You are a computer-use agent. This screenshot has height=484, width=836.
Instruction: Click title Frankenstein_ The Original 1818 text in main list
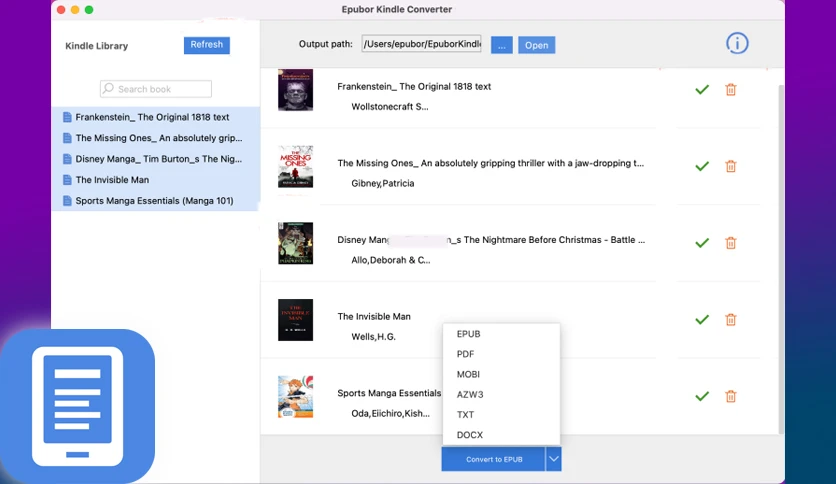[x=414, y=86]
